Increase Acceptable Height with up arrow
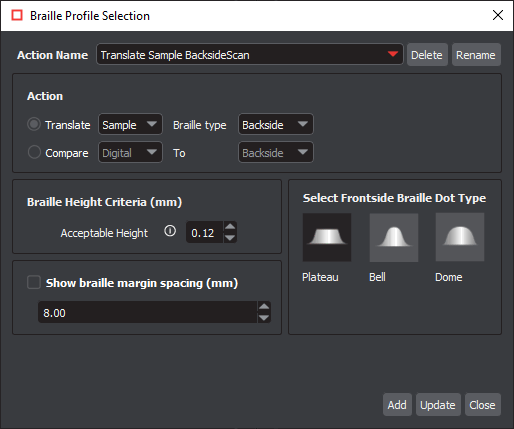The width and height of the screenshot is (514, 429). pos(230,227)
